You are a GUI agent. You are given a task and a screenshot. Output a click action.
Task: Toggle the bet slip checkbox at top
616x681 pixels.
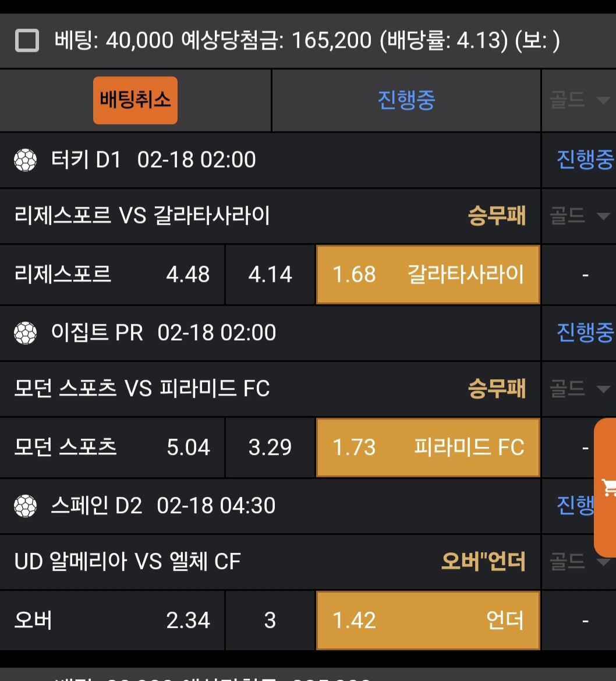point(27,41)
